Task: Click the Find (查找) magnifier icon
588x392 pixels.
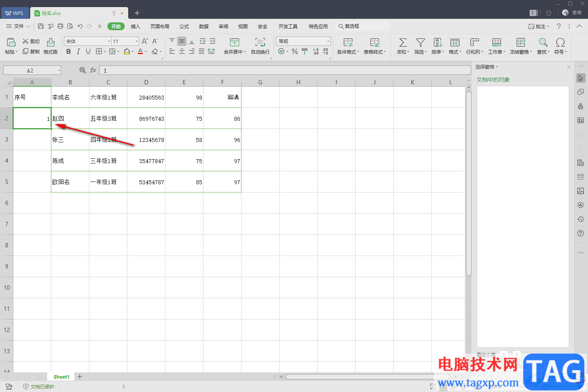Action: click(x=543, y=42)
